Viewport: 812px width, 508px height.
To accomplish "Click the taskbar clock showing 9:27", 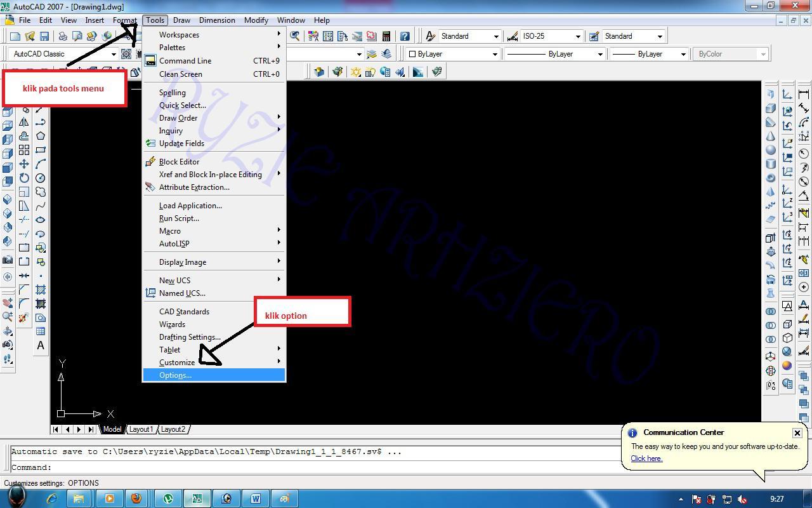I will point(776,499).
